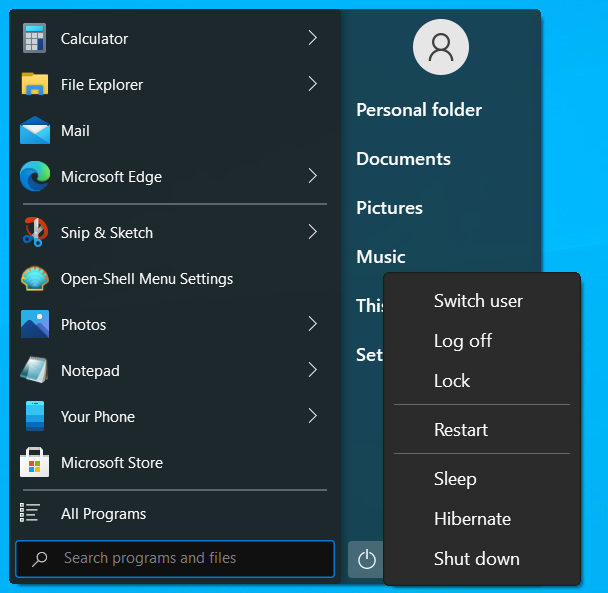Click the Search programs and files field
Viewport: 608px width, 593px height.
(x=175, y=559)
